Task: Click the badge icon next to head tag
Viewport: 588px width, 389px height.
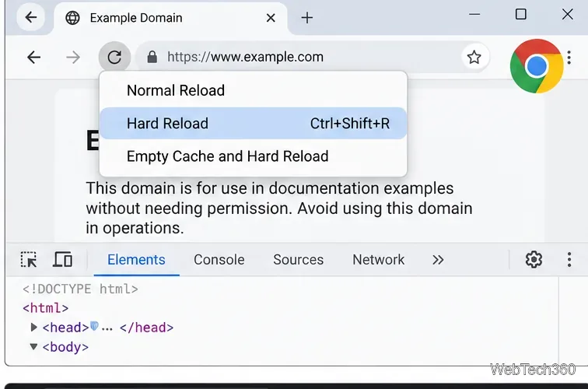Action: (95, 326)
